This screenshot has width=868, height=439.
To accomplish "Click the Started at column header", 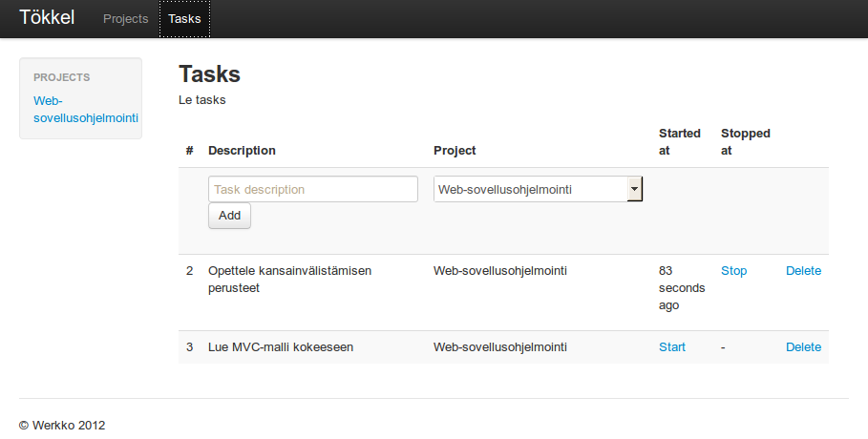I will click(x=680, y=141).
